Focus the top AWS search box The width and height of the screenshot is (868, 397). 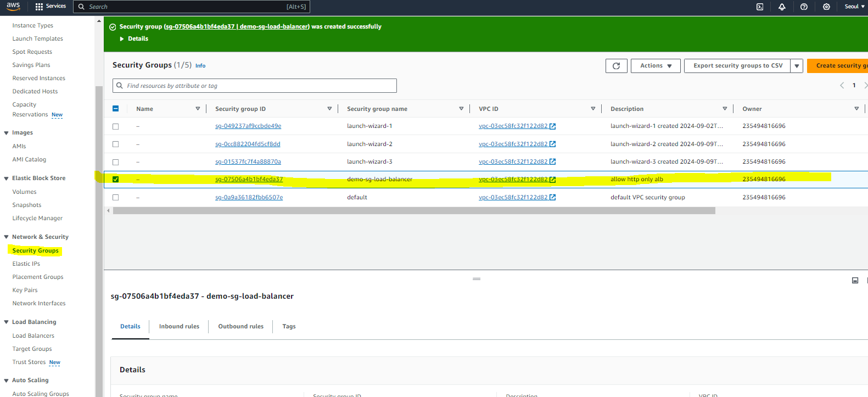(192, 7)
